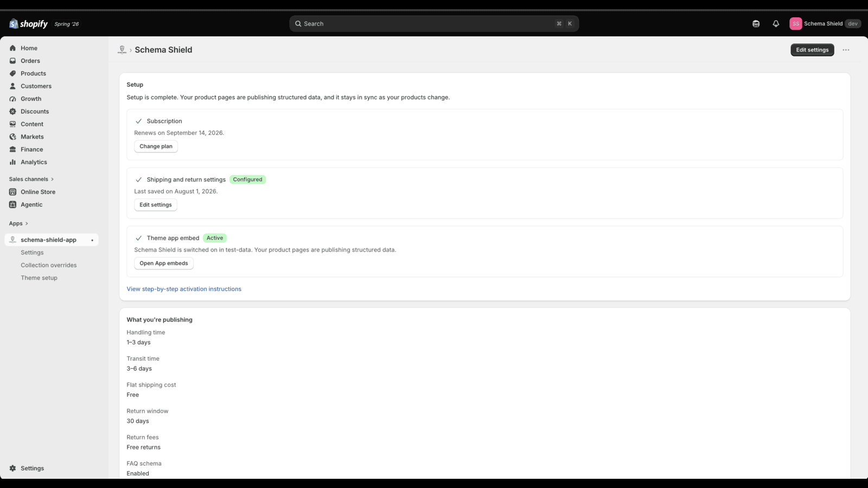
Task: Click the Subscription checkmark icon
Action: 138,121
